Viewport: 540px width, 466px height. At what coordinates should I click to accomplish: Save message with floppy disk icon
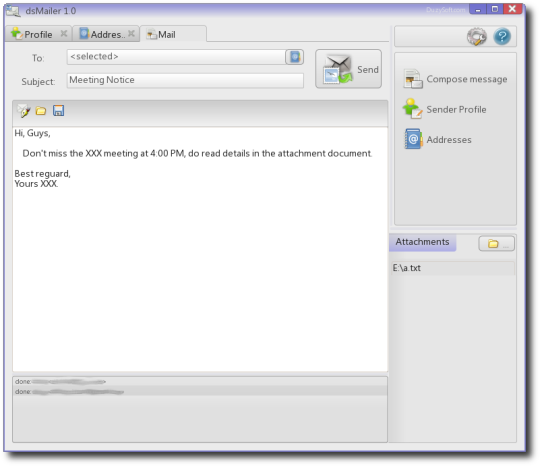(59, 111)
